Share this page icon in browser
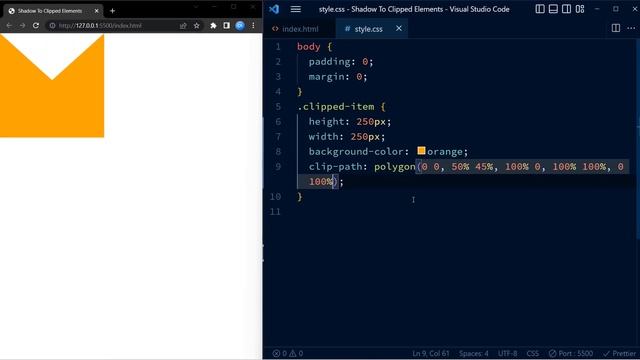 point(183,25)
